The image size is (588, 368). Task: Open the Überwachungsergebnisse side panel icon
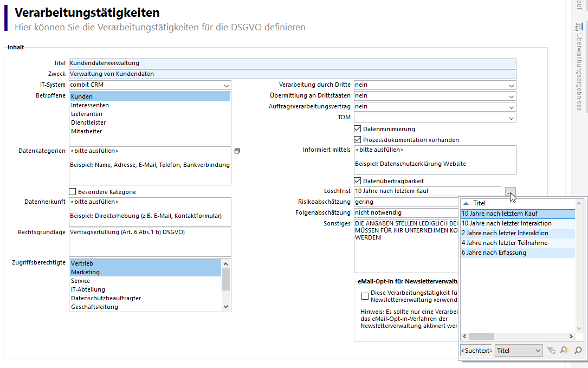tap(579, 27)
